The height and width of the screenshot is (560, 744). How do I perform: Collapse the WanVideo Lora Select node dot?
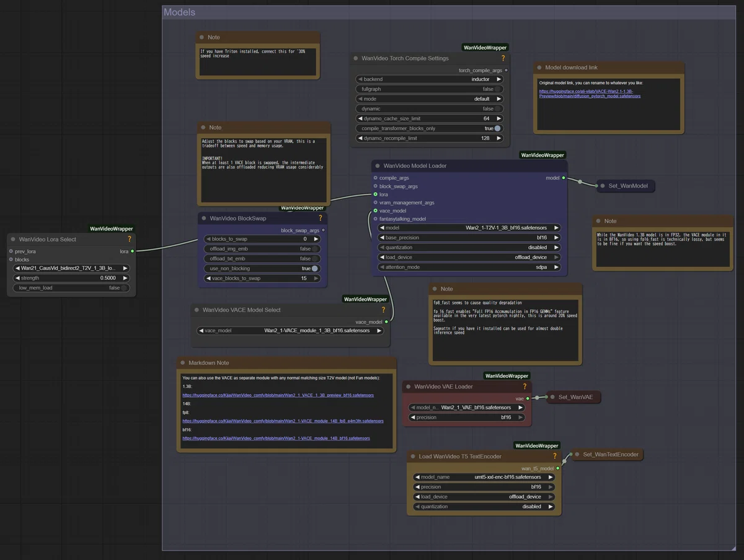tap(13, 239)
